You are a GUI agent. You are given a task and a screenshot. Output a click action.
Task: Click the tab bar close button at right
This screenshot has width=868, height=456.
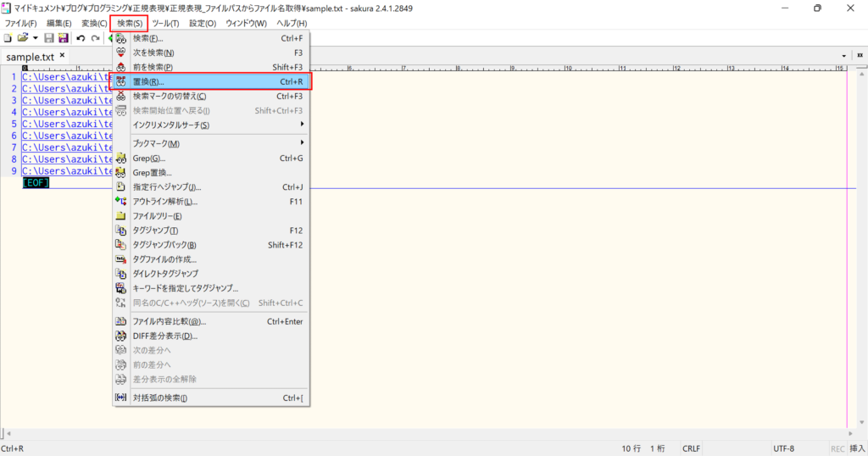coord(859,56)
